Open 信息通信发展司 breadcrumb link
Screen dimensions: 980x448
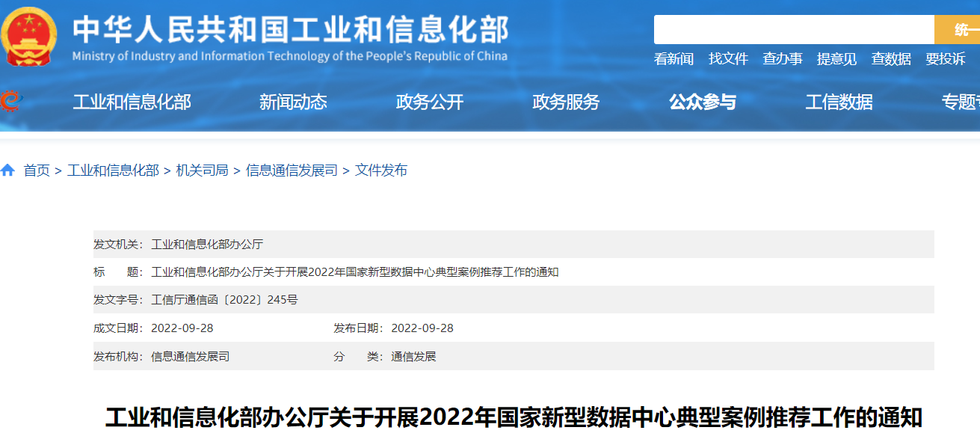292,171
